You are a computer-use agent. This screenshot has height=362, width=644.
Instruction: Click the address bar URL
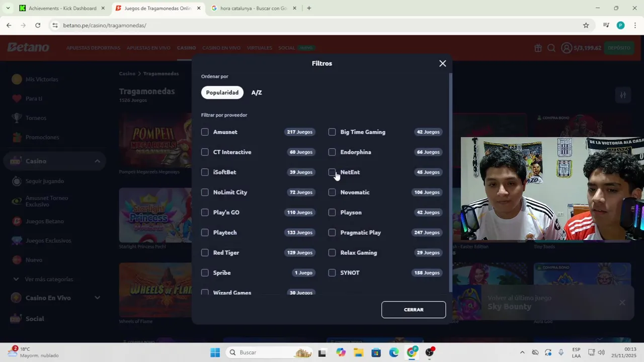(105, 25)
